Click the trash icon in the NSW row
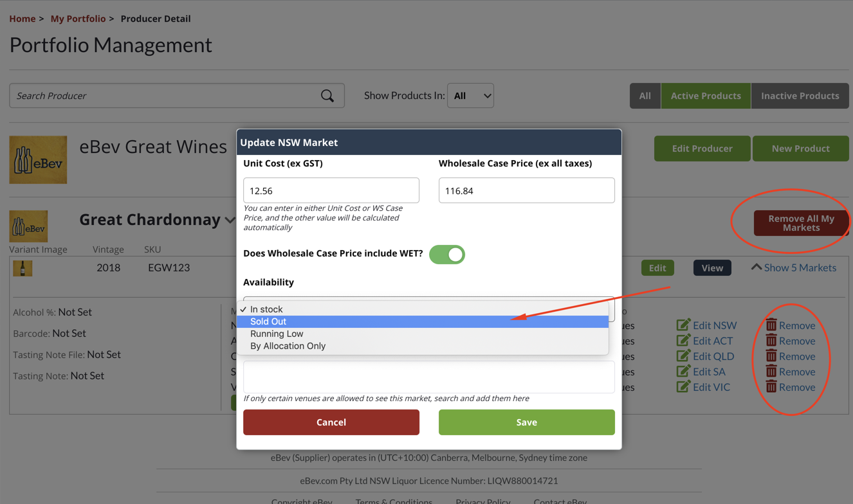This screenshot has width=853, height=504. click(x=771, y=325)
